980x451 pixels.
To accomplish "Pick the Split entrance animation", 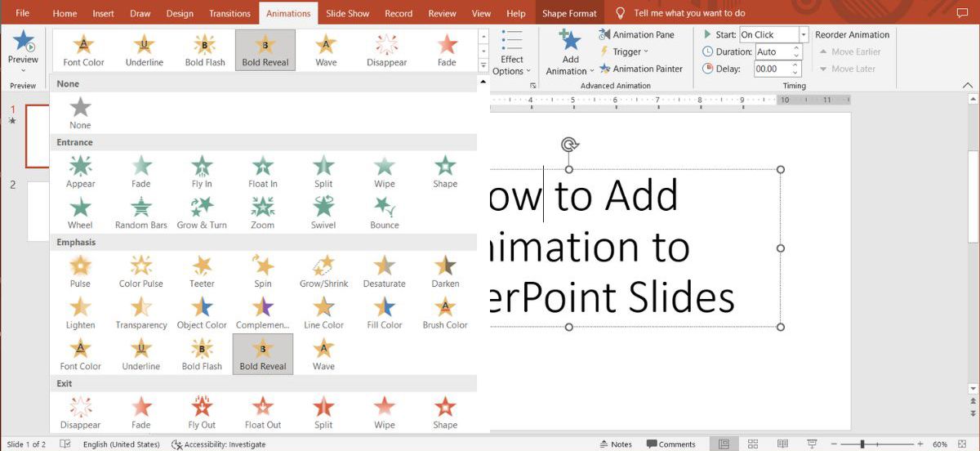I will (x=323, y=172).
